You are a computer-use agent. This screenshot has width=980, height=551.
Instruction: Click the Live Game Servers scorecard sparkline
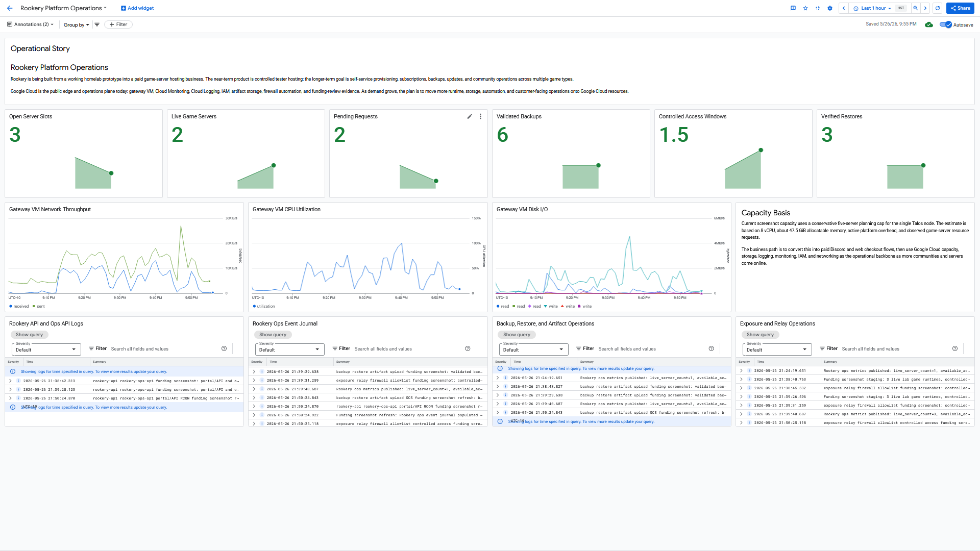pyautogui.click(x=256, y=177)
